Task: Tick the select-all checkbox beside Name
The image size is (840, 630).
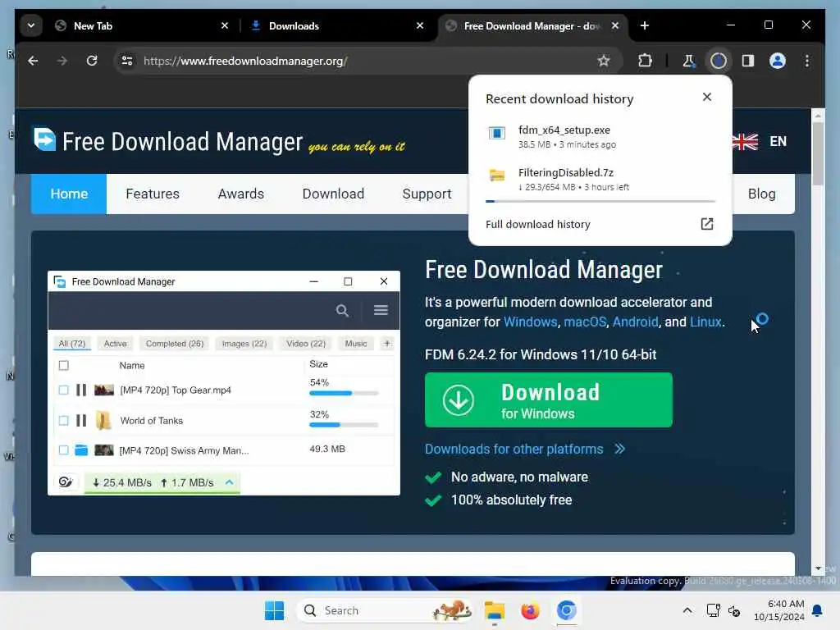Action: (64, 365)
